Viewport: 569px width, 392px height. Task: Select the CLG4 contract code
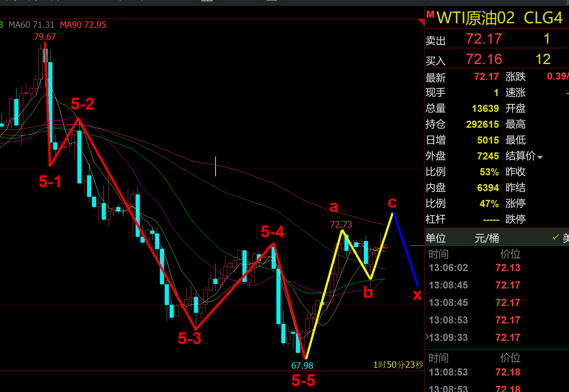[x=543, y=18]
